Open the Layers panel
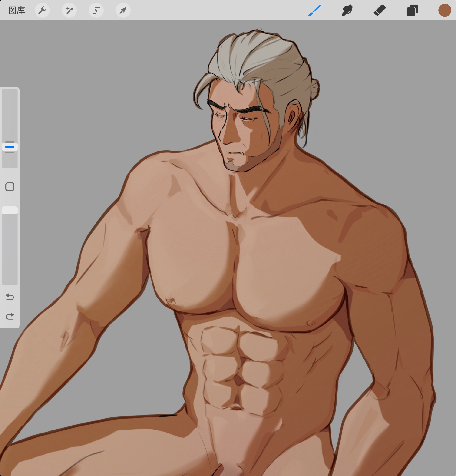The width and height of the screenshot is (456, 476). click(x=412, y=10)
